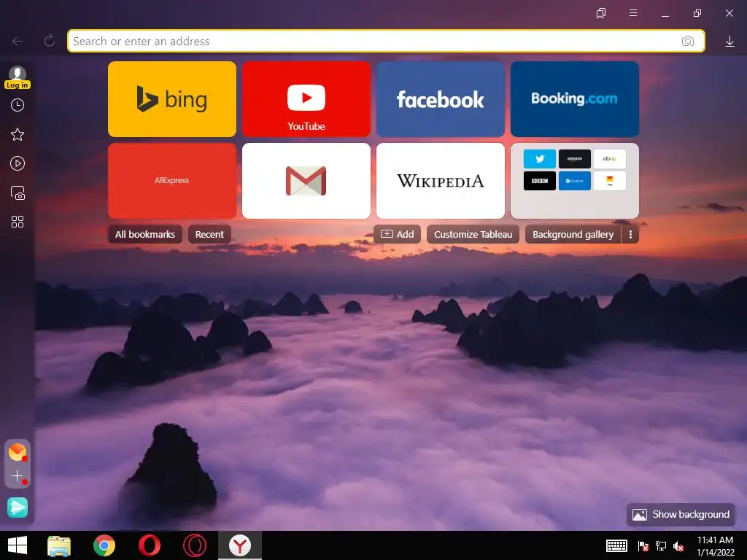Viewport: 747px width, 560px height.
Task: Open Amazon icon in the folder tile
Action: (575, 159)
